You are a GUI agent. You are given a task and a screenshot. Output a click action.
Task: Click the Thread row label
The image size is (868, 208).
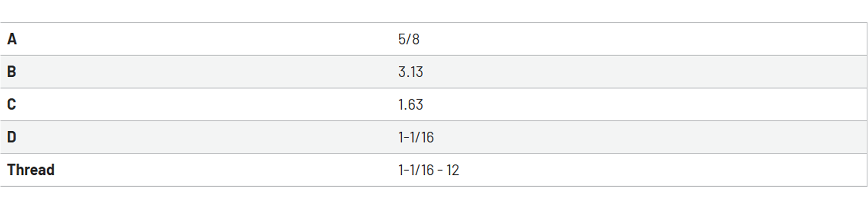[x=31, y=170]
